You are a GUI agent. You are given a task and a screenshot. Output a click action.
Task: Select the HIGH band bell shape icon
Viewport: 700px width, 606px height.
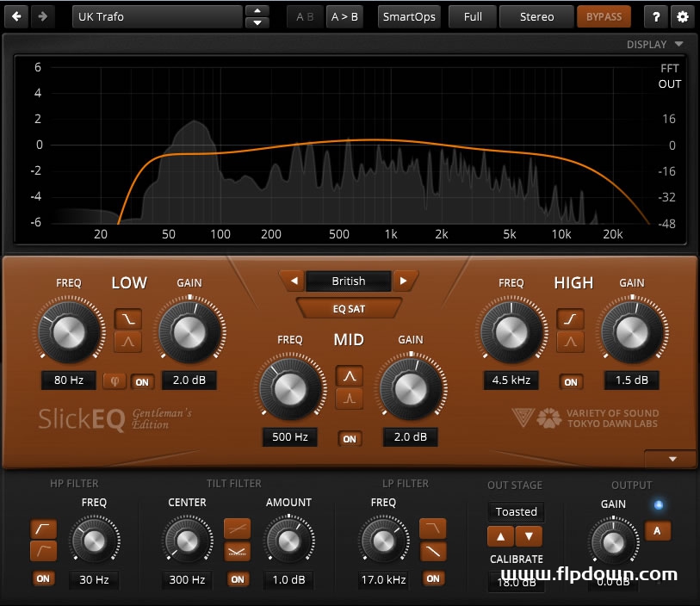click(x=570, y=342)
